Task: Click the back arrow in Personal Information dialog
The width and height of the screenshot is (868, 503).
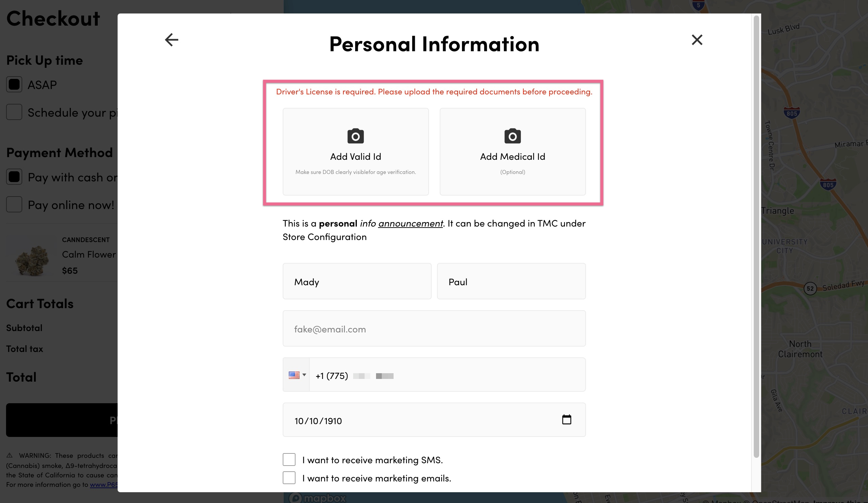Action: (x=172, y=40)
